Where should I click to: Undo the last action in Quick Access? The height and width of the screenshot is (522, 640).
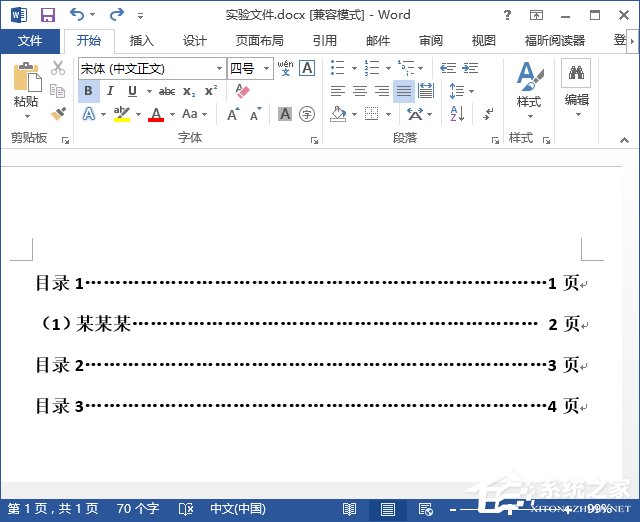point(77,15)
